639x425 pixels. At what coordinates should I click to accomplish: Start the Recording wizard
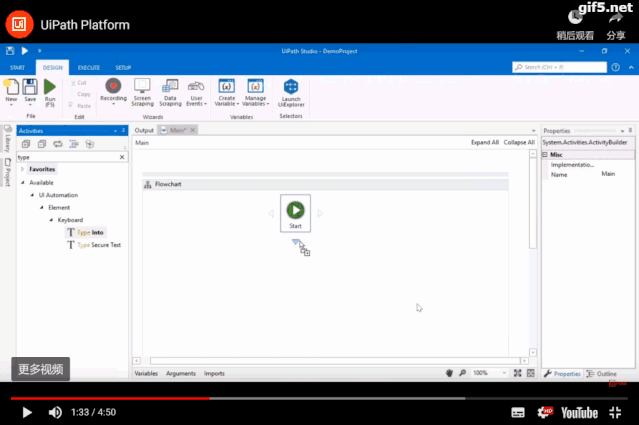point(113,86)
